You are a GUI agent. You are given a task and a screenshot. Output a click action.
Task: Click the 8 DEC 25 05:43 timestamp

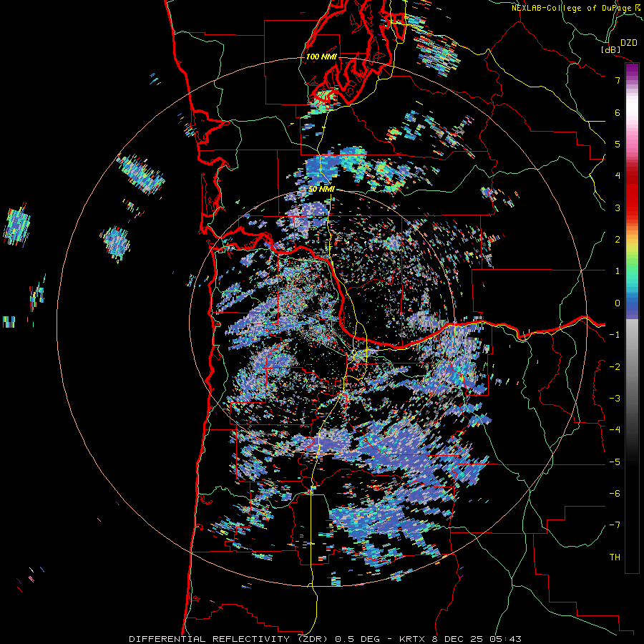477,639
